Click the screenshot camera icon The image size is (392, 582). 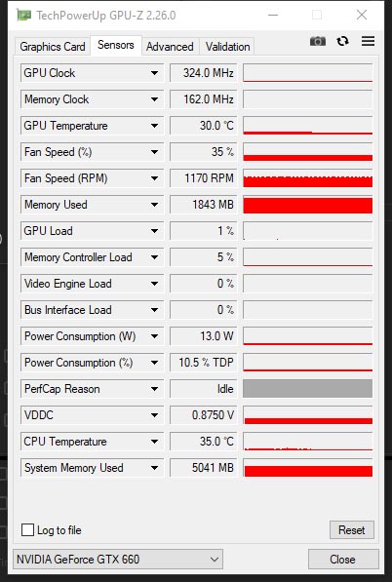[318, 41]
